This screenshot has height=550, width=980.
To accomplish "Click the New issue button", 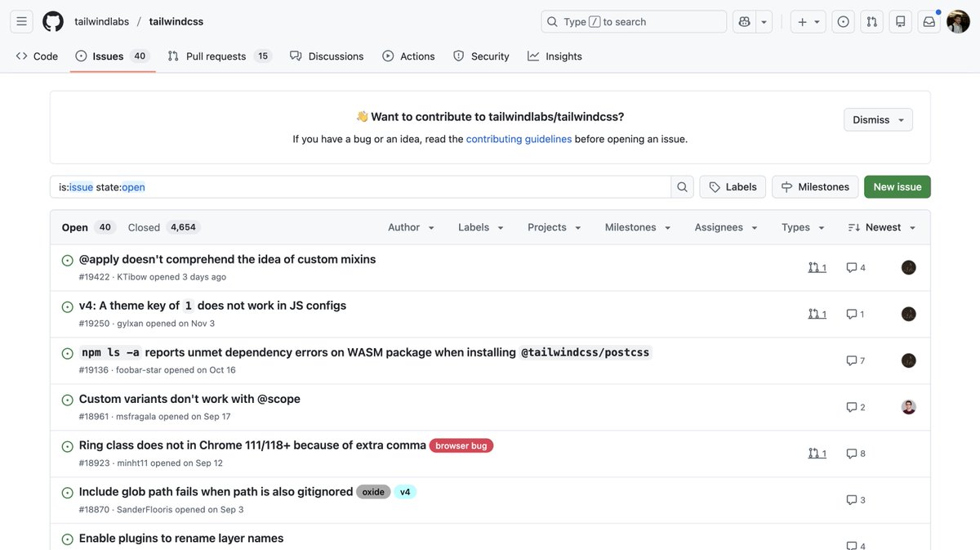I will point(897,187).
